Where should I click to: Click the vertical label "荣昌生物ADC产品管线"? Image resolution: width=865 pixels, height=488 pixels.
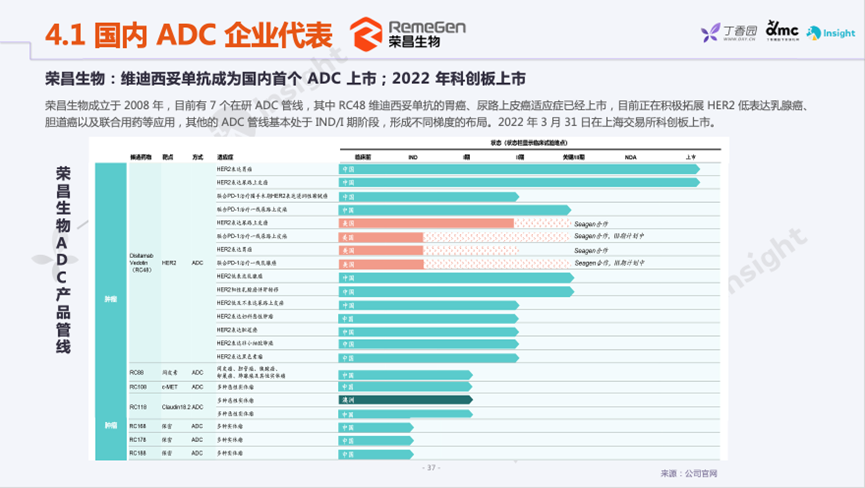point(63,260)
